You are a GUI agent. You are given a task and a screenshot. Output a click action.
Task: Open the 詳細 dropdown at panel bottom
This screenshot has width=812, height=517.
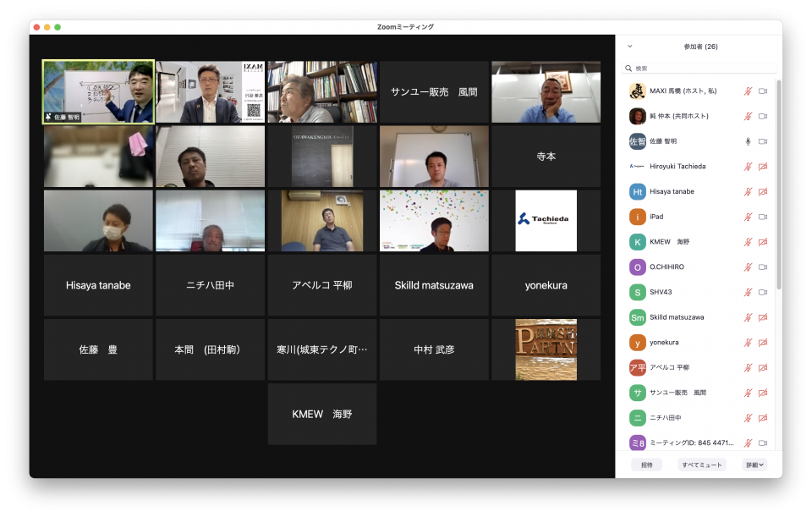754,465
